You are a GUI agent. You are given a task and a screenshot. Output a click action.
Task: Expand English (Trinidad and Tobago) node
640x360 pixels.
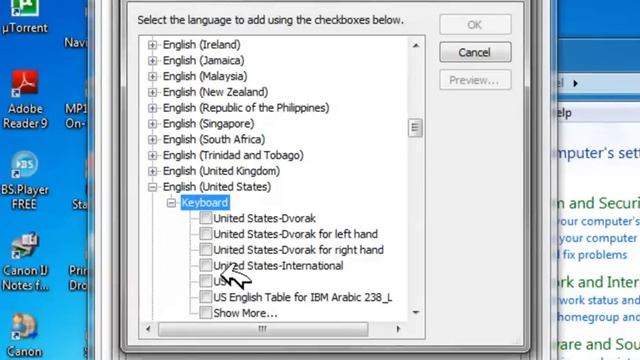(x=152, y=156)
